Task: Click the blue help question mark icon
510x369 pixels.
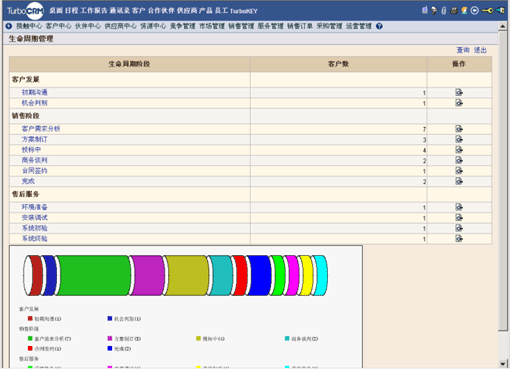Action: click(379, 26)
